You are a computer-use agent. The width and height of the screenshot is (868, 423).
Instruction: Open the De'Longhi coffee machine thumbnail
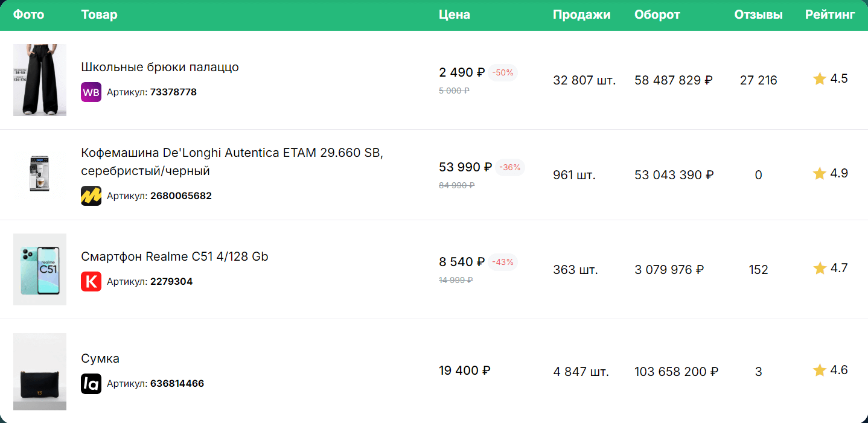click(x=40, y=174)
